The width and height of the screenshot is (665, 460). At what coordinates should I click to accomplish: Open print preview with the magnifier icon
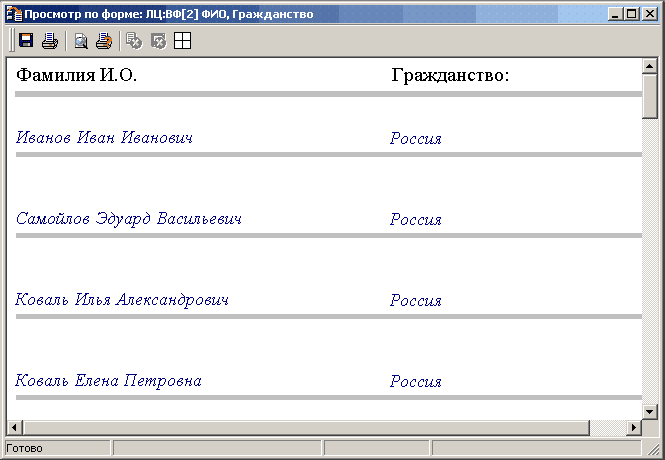[81, 41]
